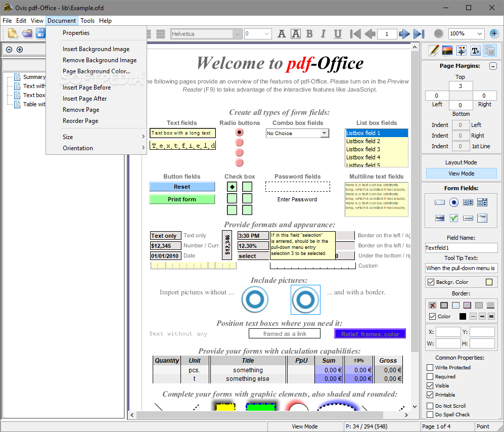Select the page layout tool icon
This screenshot has height=432, width=504.
(489, 51)
